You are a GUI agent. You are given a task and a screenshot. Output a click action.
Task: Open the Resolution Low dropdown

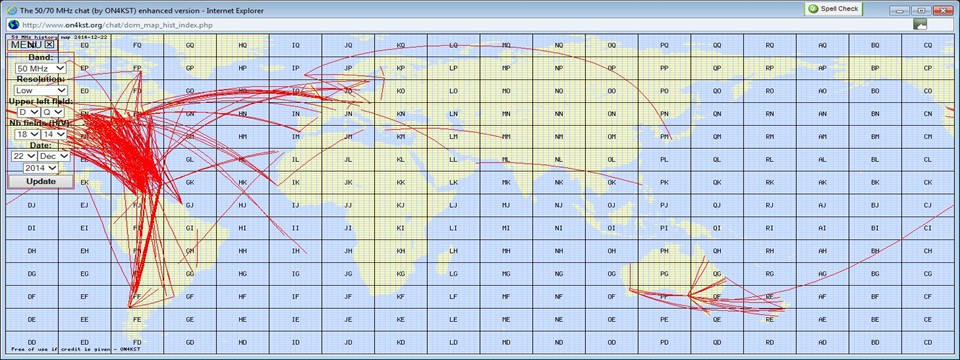pos(40,91)
